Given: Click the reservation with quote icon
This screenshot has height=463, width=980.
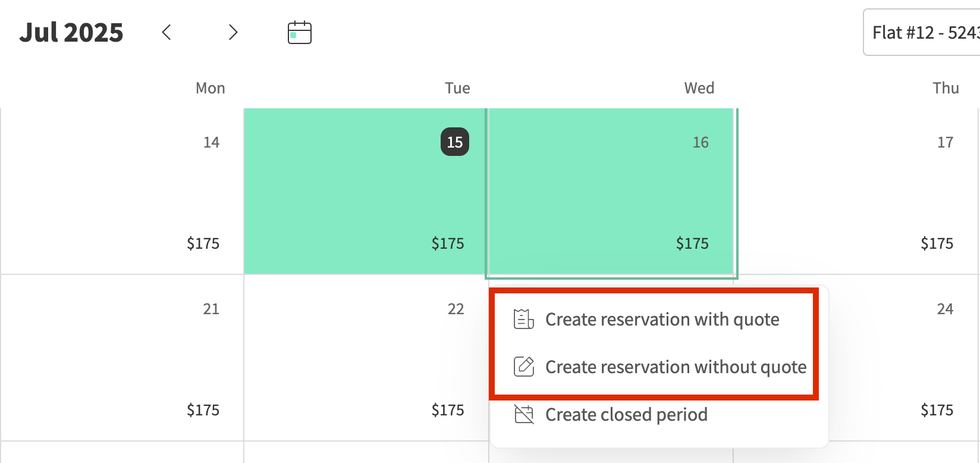Looking at the screenshot, I should pos(524,320).
